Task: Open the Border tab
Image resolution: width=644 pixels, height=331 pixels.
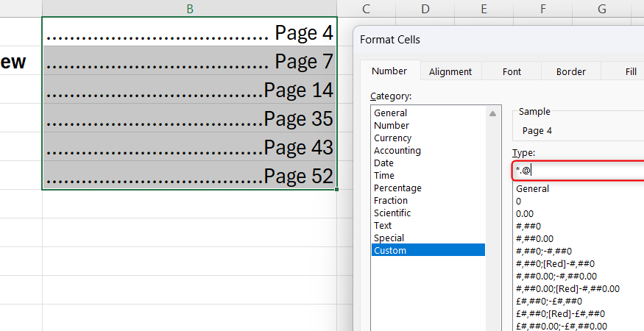Action: tap(571, 71)
